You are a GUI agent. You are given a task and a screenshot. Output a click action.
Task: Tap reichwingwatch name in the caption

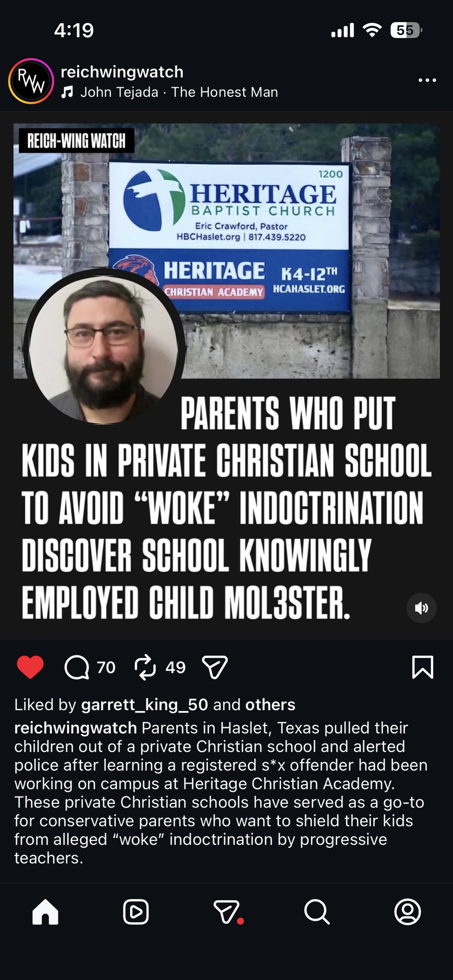(75, 728)
